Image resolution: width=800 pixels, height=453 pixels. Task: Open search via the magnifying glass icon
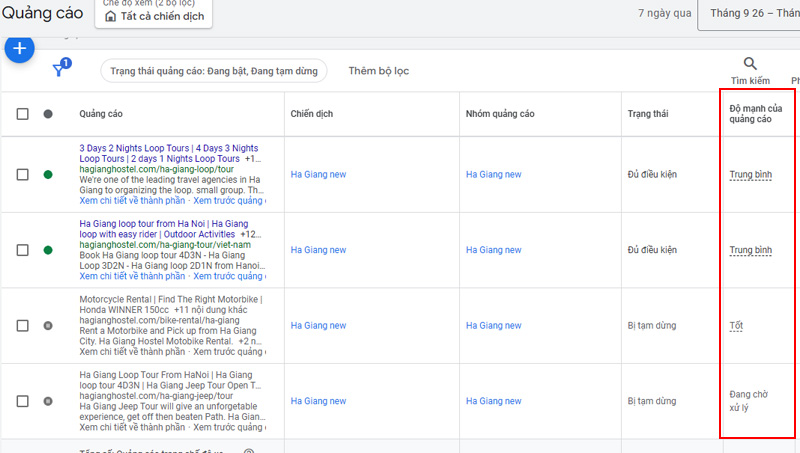(x=750, y=64)
